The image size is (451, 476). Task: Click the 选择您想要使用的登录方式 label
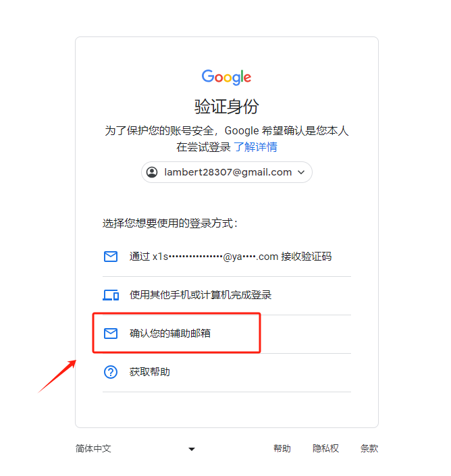click(x=170, y=223)
